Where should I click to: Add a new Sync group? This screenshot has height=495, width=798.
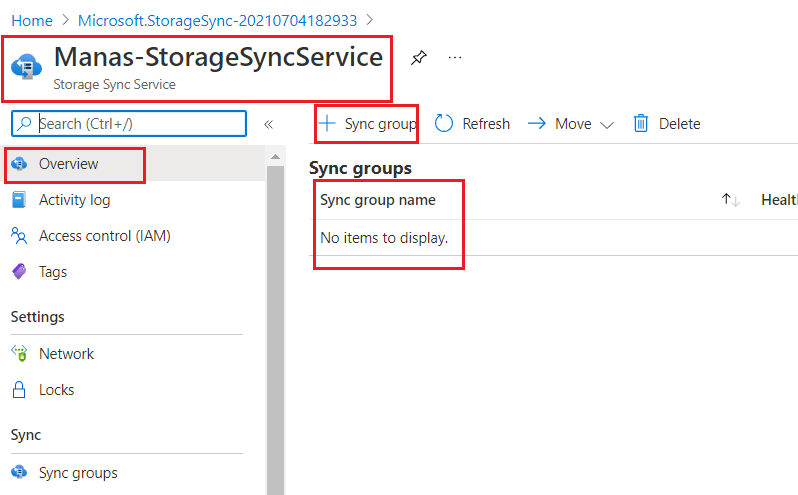pyautogui.click(x=367, y=124)
